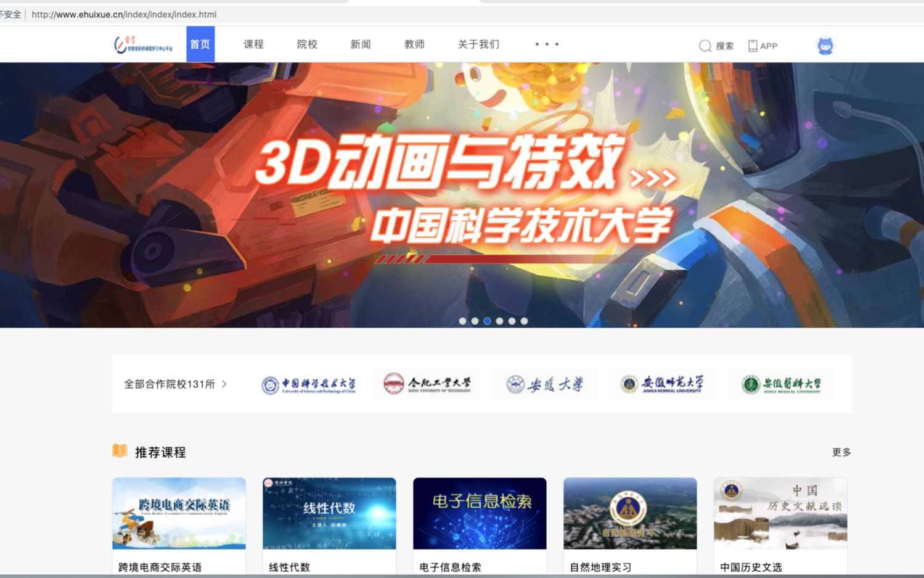924x578 pixels.
Task: Select the fifth banner carousel dot
Action: pyautogui.click(x=512, y=321)
